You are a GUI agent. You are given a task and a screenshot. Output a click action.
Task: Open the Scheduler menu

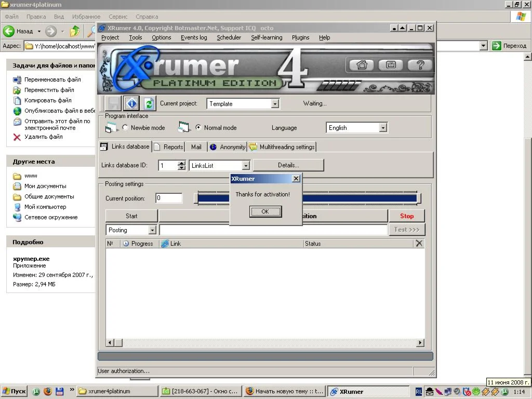point(229,37)
